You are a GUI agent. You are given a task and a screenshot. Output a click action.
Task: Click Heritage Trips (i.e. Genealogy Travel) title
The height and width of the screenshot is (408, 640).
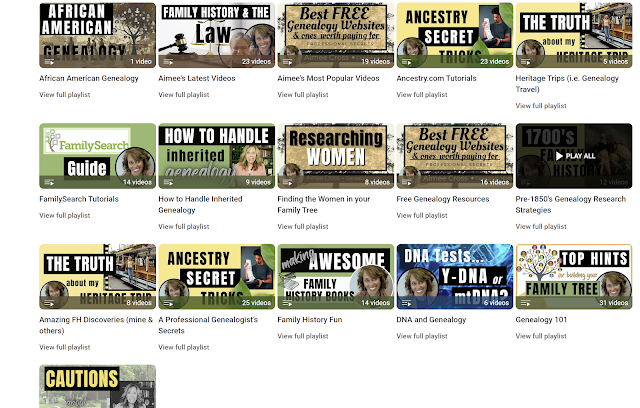567,84
